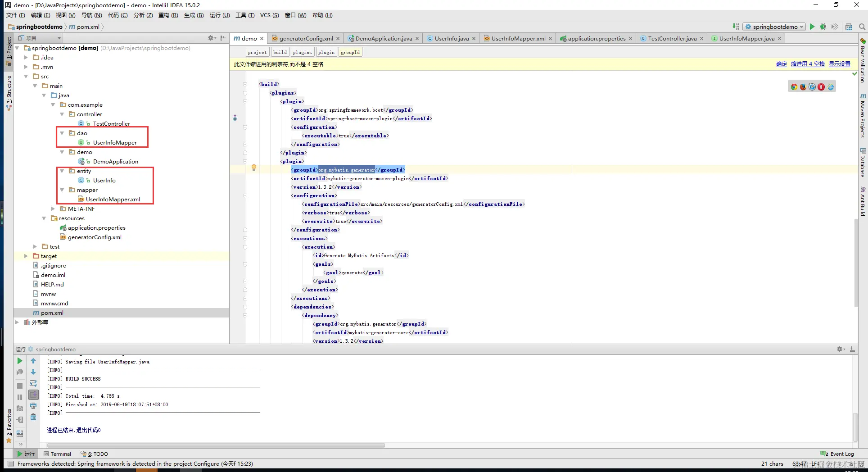The image size is (868, 472).
Task: Click the plugins breadcrumb in the editor
Action: click(302, 52)
